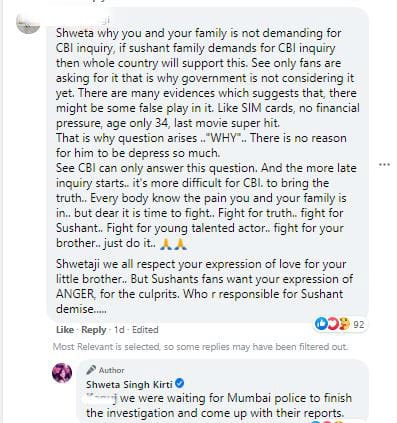Open the 1d timestamp of the comment
This screenshot has height=423, width=397.
[119, 330]
